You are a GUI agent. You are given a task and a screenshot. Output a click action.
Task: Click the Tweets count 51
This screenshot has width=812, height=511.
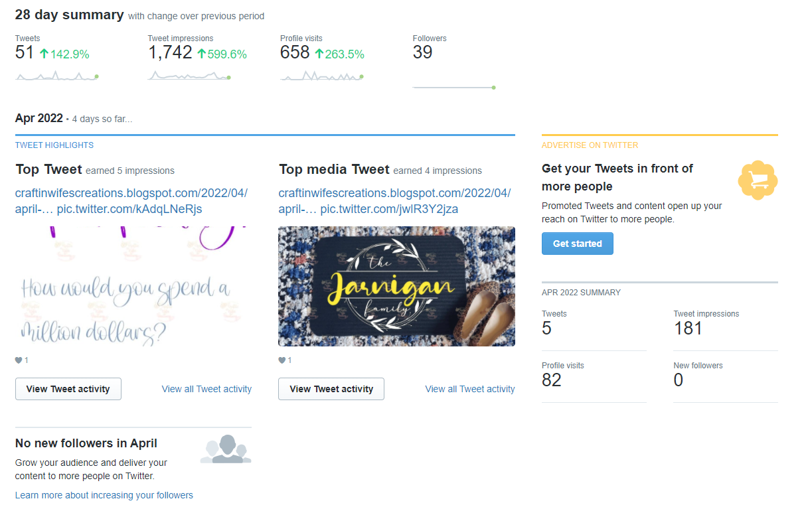tap(25, 53)
